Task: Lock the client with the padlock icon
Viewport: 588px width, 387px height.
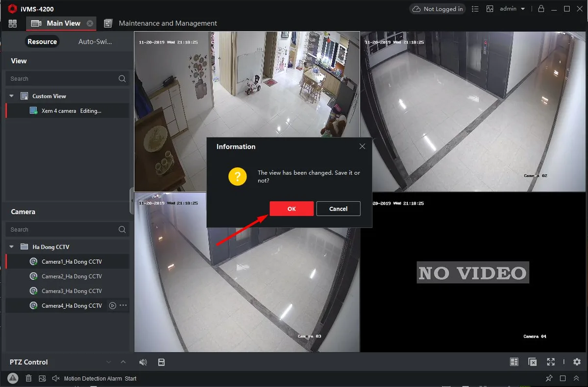Action: tap(541, 9)
